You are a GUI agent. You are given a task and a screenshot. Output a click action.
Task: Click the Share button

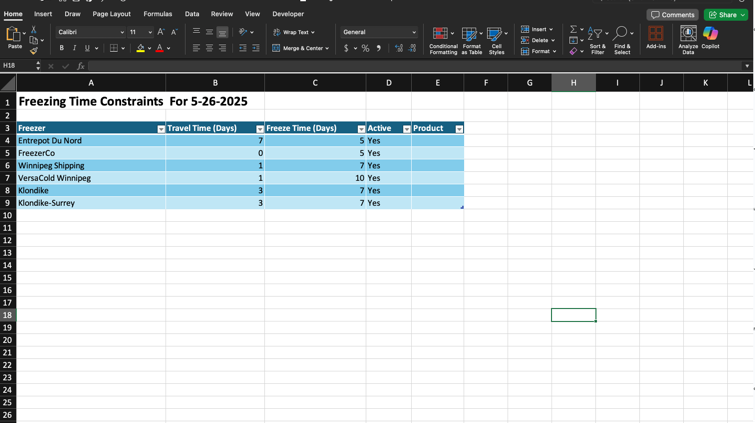(727, 15)
